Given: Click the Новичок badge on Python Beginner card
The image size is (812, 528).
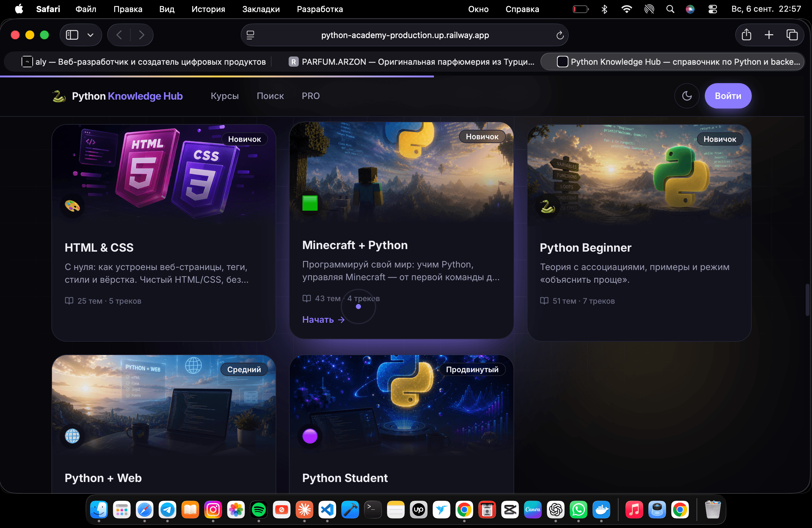Looking at the screenshot, I should click(720, 139).
